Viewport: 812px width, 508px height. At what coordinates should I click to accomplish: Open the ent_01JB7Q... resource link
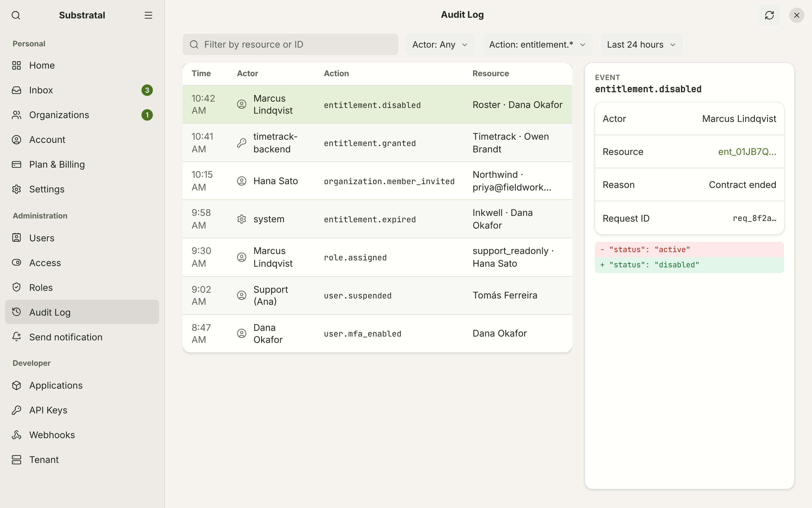click(x=747, y=152)
